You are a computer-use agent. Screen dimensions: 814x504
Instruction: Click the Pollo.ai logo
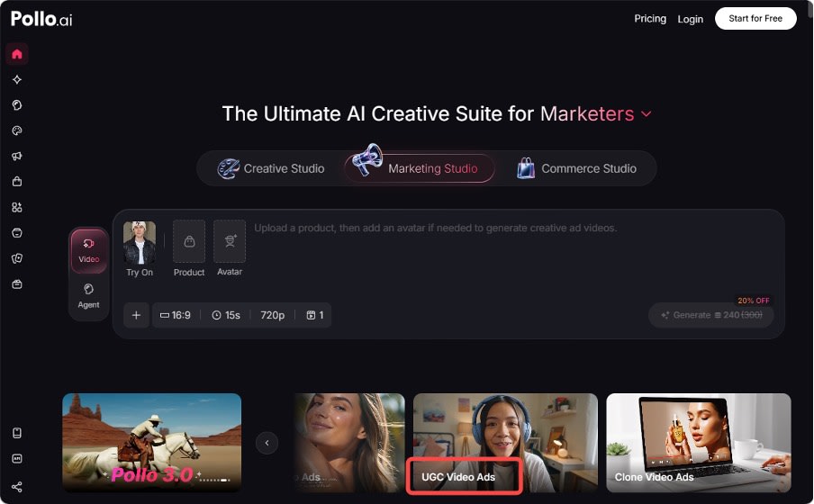(41, 19)
